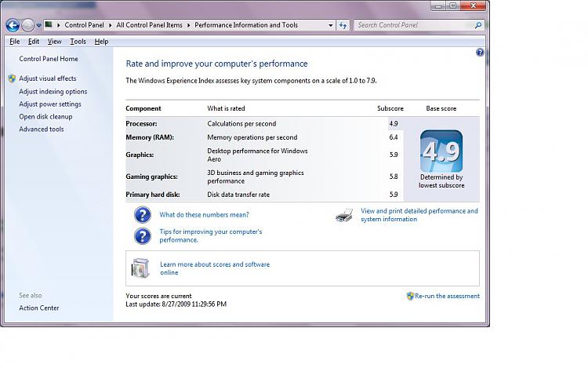
Task: Click the Back navigation arrow button
Action: tap(13, 25)
